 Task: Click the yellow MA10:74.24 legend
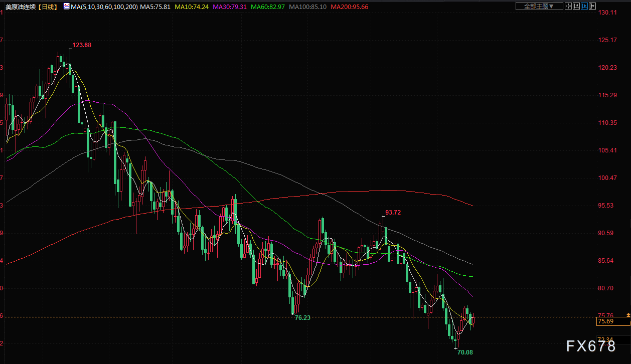[x=193, y=7]
